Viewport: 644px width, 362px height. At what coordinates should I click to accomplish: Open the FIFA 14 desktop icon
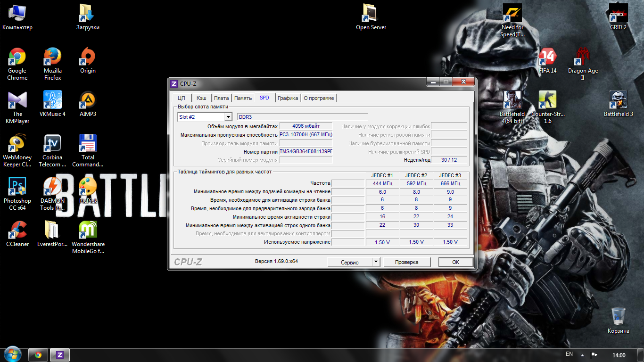547,57
